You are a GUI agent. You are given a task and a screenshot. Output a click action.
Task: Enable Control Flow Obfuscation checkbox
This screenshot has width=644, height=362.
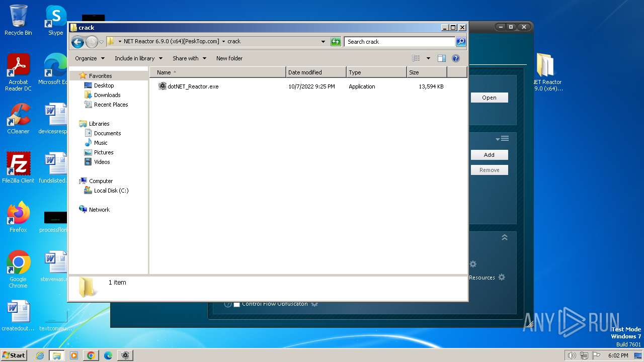click(x=236, y=304)
